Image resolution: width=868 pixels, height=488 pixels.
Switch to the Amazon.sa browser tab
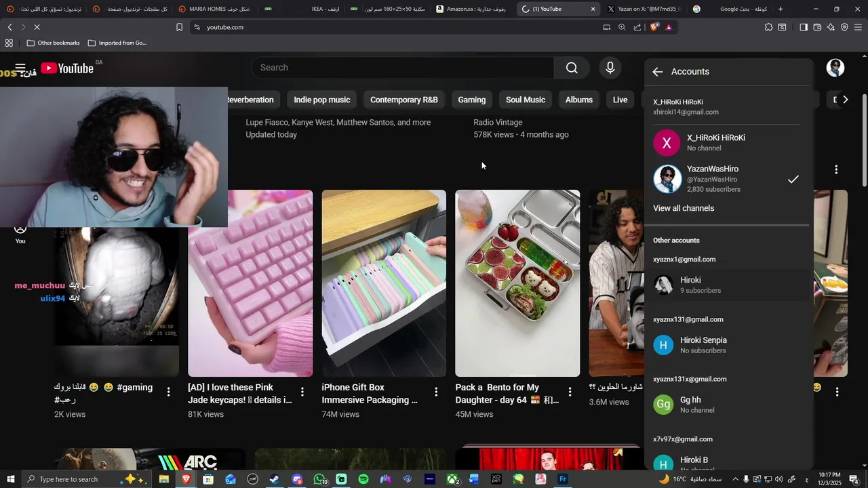click(471, 9)
